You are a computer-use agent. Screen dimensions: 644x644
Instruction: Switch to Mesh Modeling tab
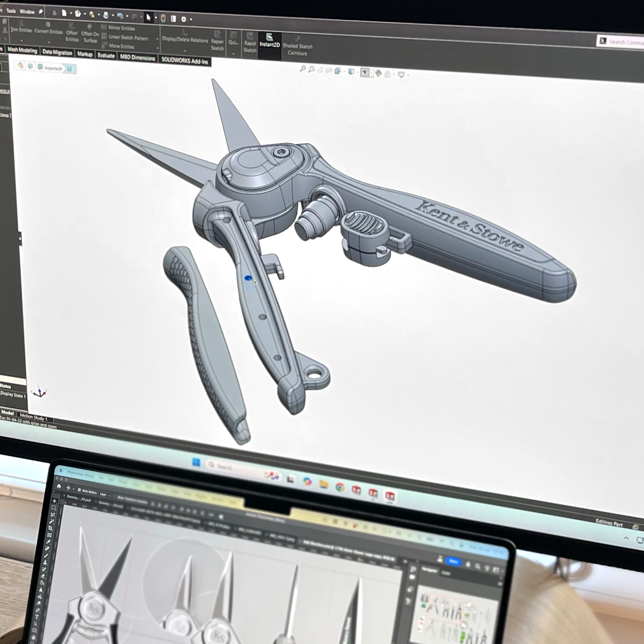22,50
